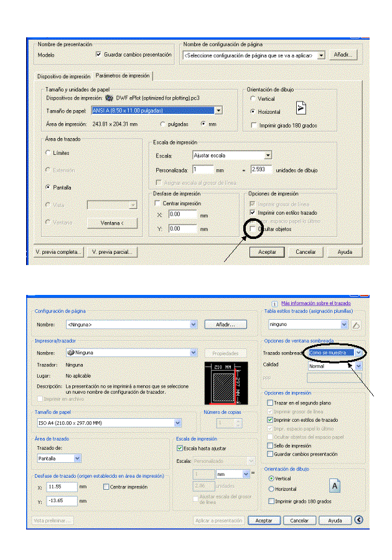Open plot style table dropdown showing ninguno

click(x=344, y=324)
